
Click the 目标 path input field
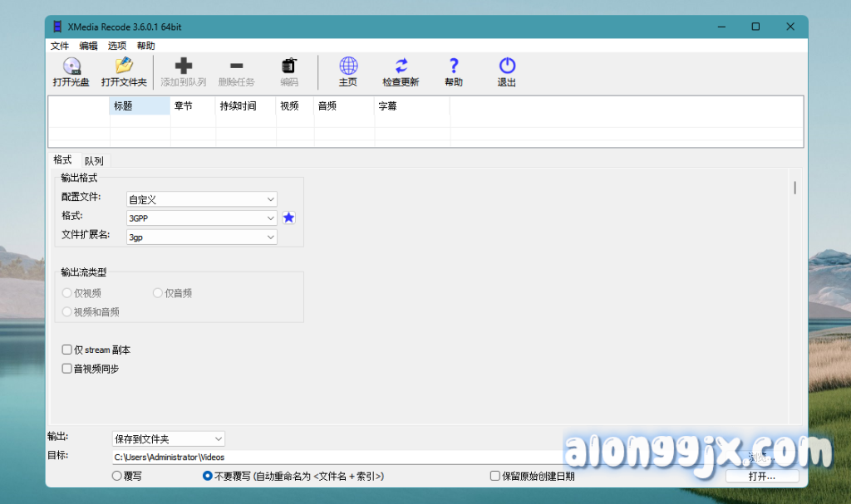(332, 457)
